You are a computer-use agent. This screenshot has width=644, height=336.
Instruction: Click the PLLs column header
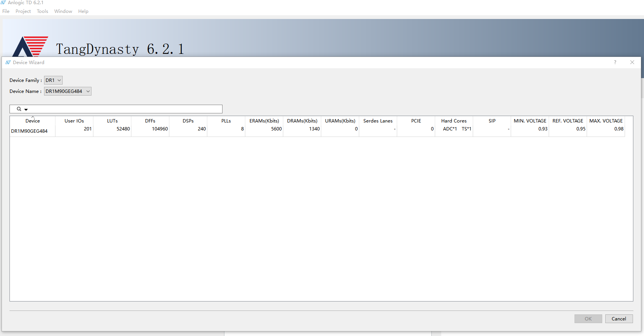click(226, 121)
